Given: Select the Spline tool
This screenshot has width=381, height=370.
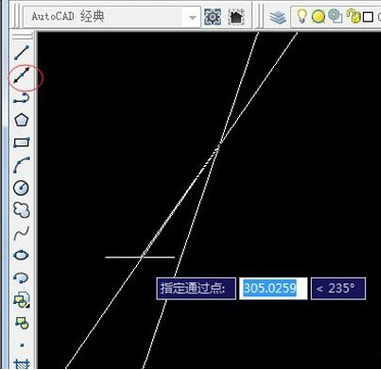Looking at the screenshot, I should [22, 233].
